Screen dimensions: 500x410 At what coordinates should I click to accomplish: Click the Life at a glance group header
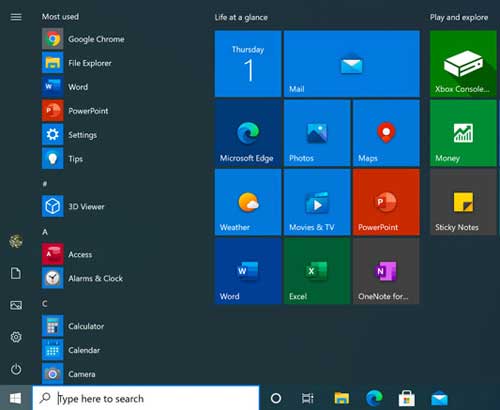pyautogui.click(x=241, y=17)
